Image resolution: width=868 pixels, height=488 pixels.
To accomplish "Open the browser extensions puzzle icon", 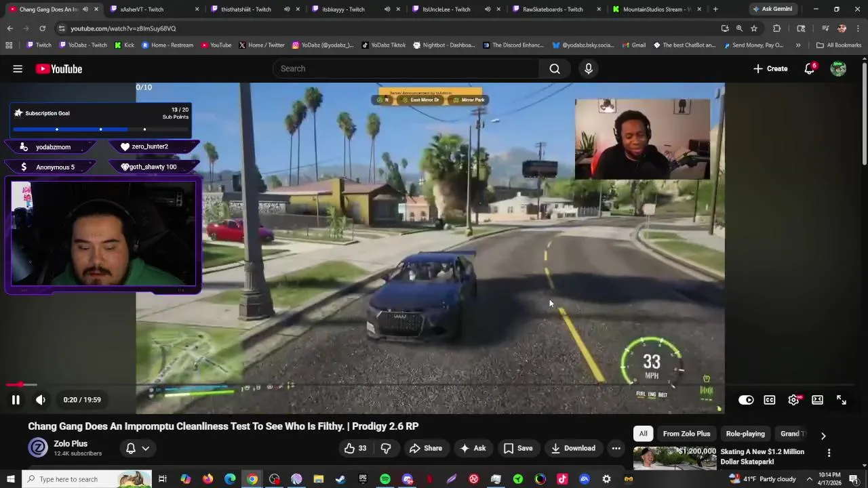I will 777,28.
